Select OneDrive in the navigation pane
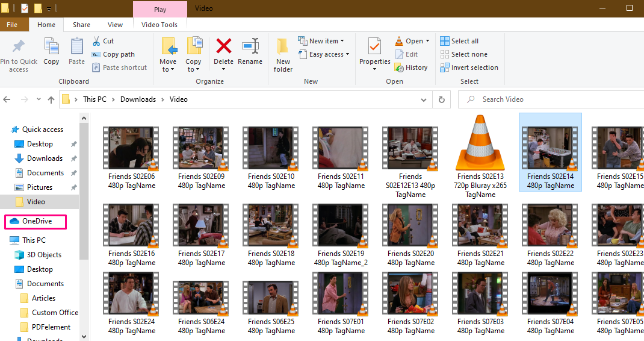 pyautogui.click(x=37, y=221)
